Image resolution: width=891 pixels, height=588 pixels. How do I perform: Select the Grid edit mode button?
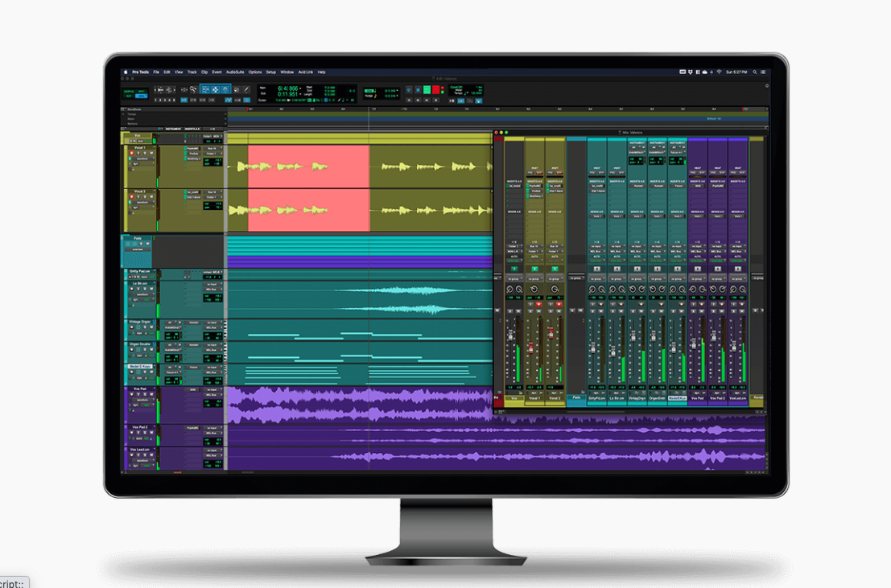tap(141, 96)
